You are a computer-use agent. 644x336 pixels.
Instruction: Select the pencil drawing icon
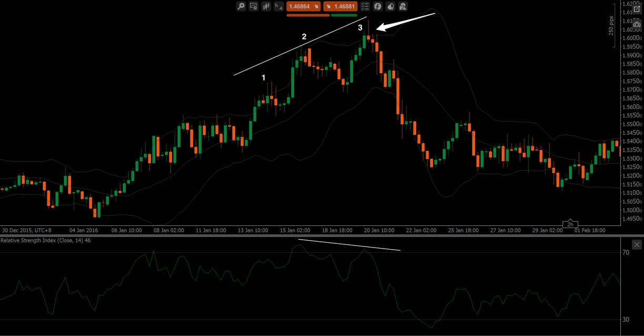click(x=402, y=6)
